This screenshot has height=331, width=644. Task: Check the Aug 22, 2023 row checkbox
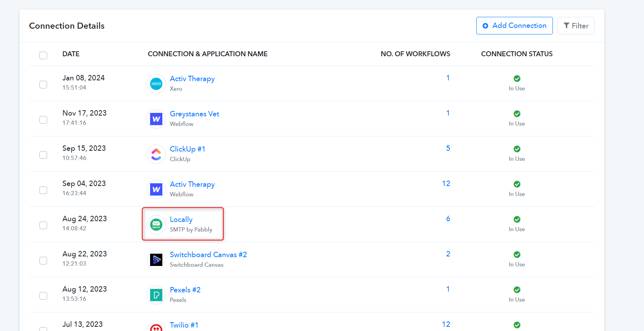point(43,261)
